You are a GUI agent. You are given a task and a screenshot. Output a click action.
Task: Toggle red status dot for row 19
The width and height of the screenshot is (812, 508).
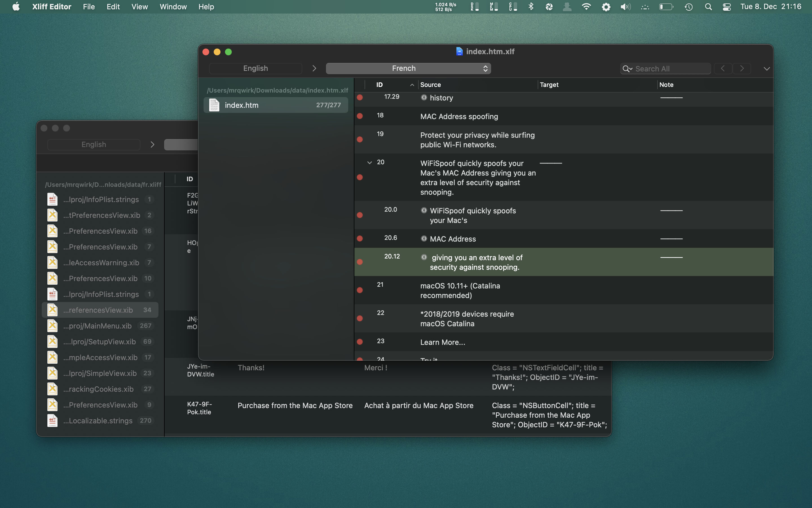coord(360,139)
